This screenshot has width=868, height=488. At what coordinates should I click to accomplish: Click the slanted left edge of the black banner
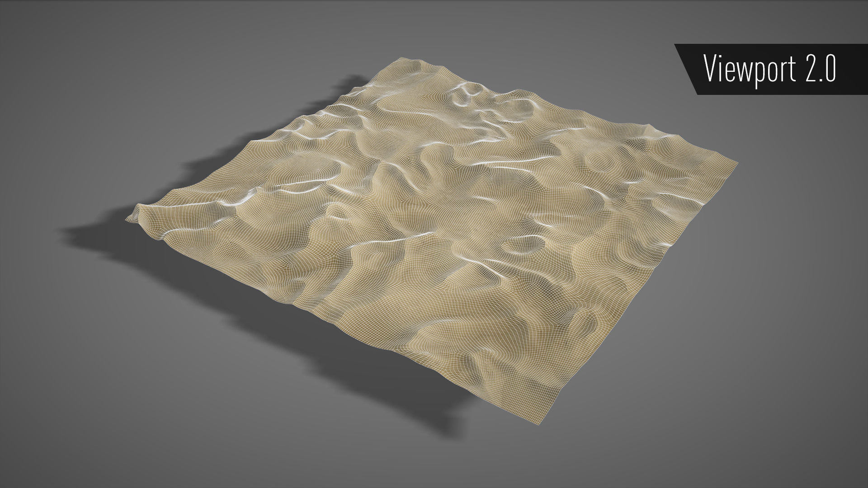pos(687,70)
